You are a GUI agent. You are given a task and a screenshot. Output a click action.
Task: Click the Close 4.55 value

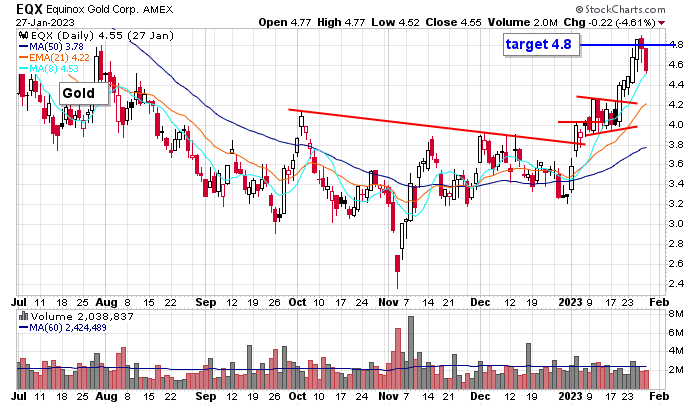[453, 22]
